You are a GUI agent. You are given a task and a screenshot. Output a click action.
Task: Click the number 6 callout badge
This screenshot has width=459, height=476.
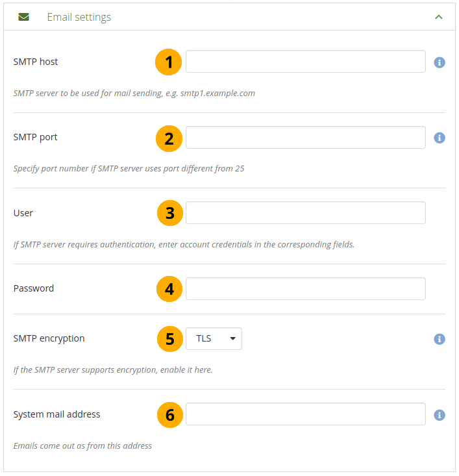point(169,414)
